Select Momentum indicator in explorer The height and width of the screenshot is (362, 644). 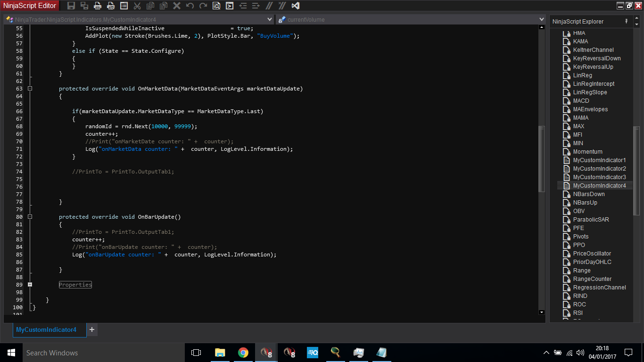587,152
